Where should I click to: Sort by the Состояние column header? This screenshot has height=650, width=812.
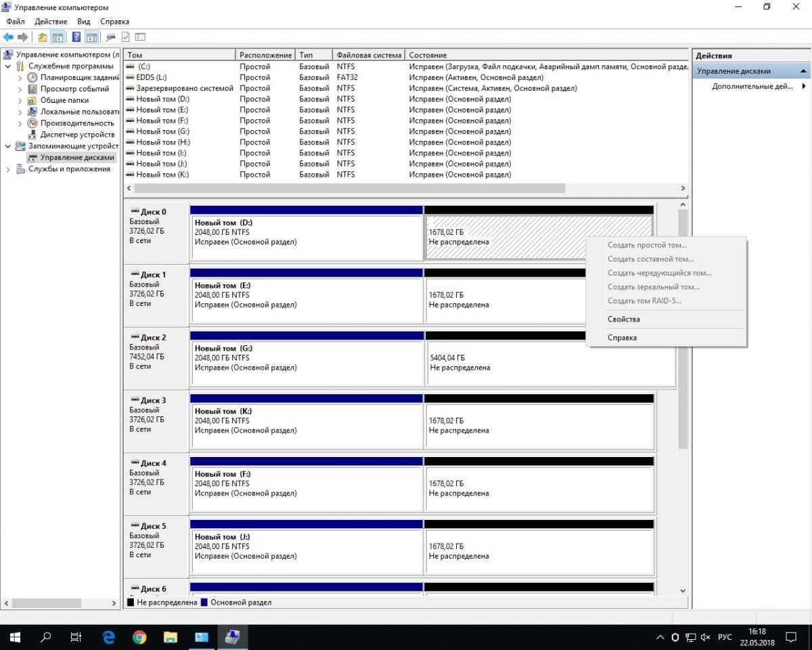(x=547, y=55)
